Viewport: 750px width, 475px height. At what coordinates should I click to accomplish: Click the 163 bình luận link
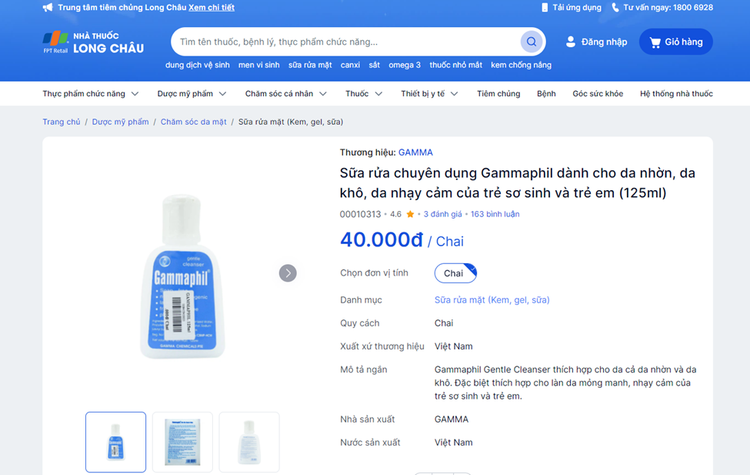coord(495,214)
